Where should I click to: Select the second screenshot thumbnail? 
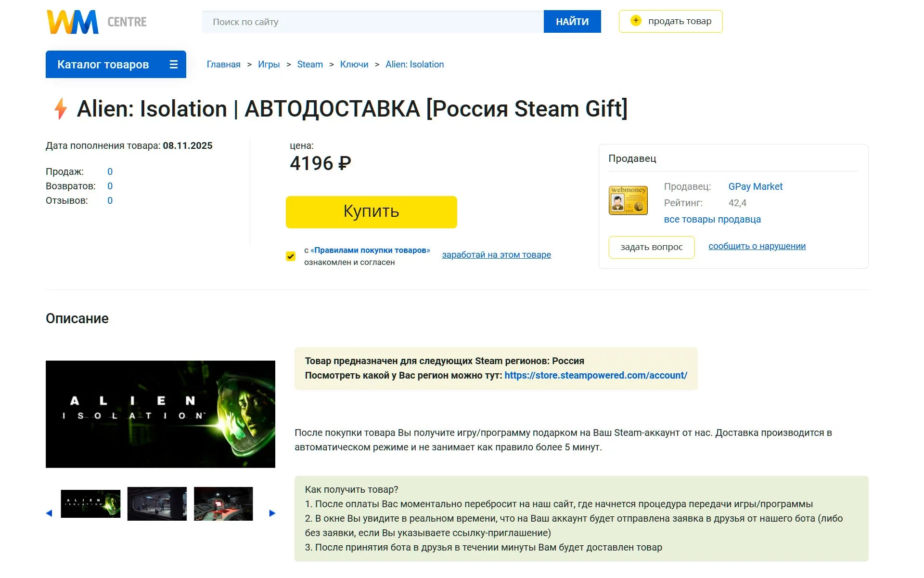[157, 504]
